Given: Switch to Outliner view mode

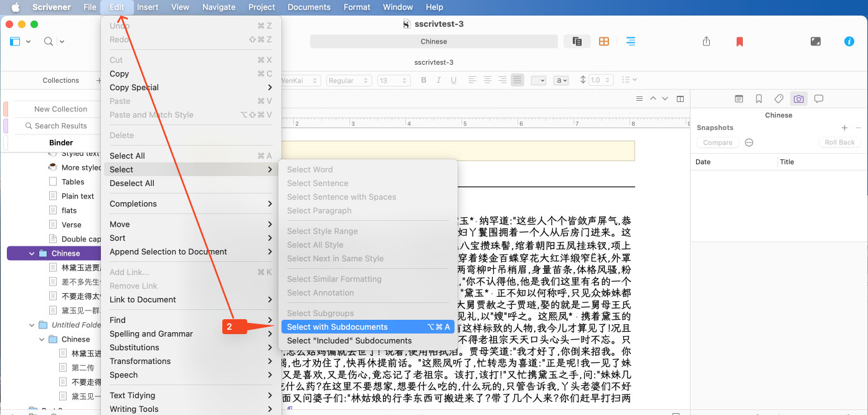Looking at the screenshot, I should (631, 41).
